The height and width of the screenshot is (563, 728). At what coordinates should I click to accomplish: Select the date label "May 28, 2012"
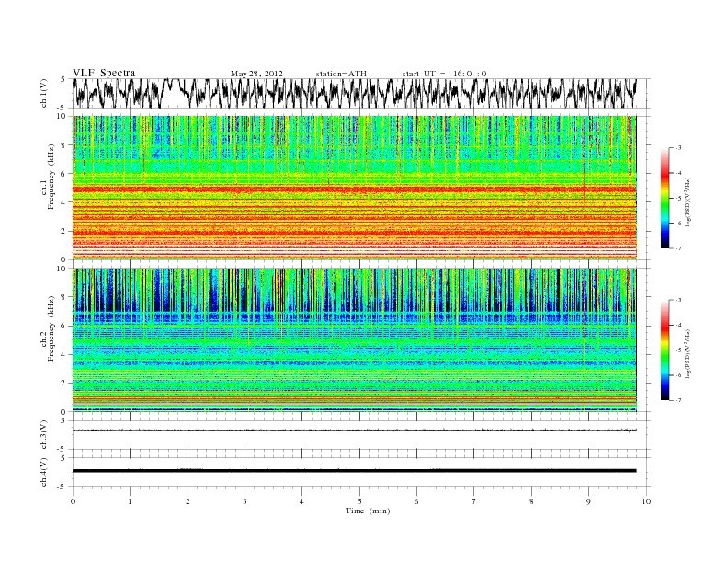coord(256,74)
